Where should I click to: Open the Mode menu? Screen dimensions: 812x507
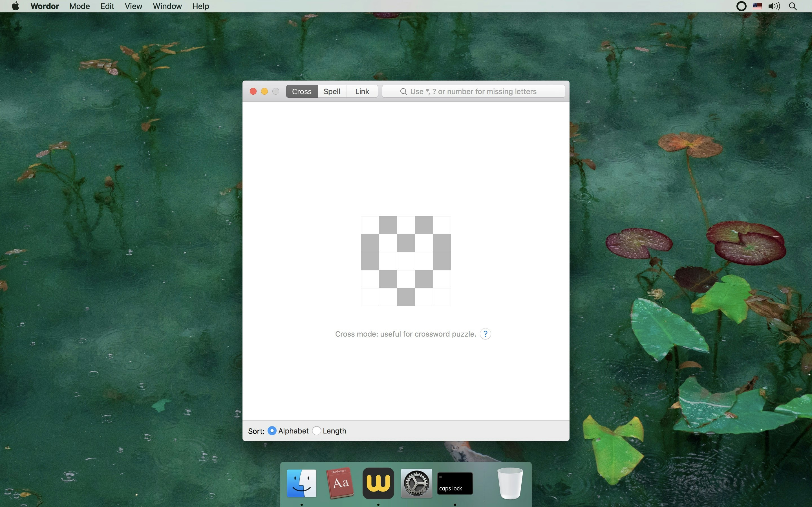[x=80, y=6]
